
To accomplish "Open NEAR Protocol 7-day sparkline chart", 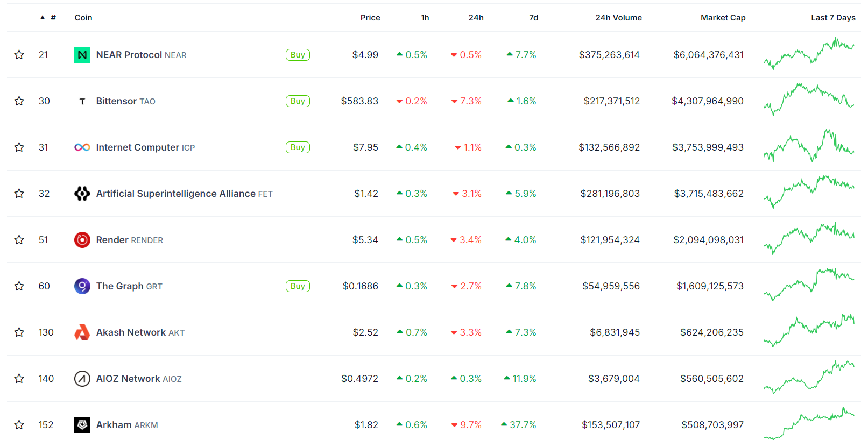I will click(x=809, y=53).
